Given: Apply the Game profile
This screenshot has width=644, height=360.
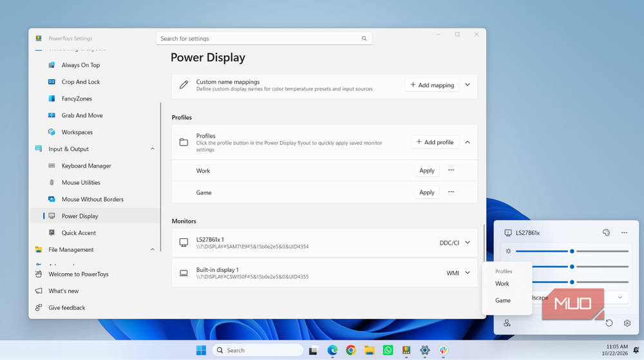Looking at the screenshot, I should [427, 192].
